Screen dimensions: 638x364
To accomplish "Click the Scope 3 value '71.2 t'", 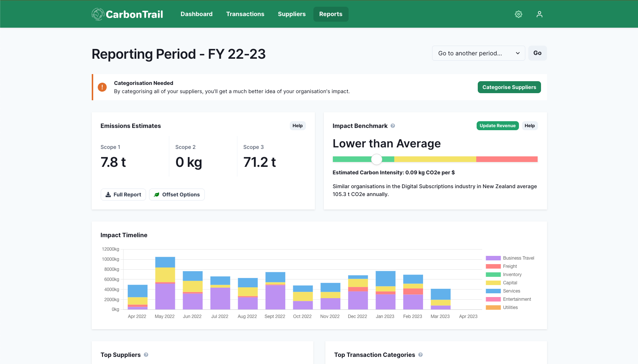I will click(x=259, y=162).
